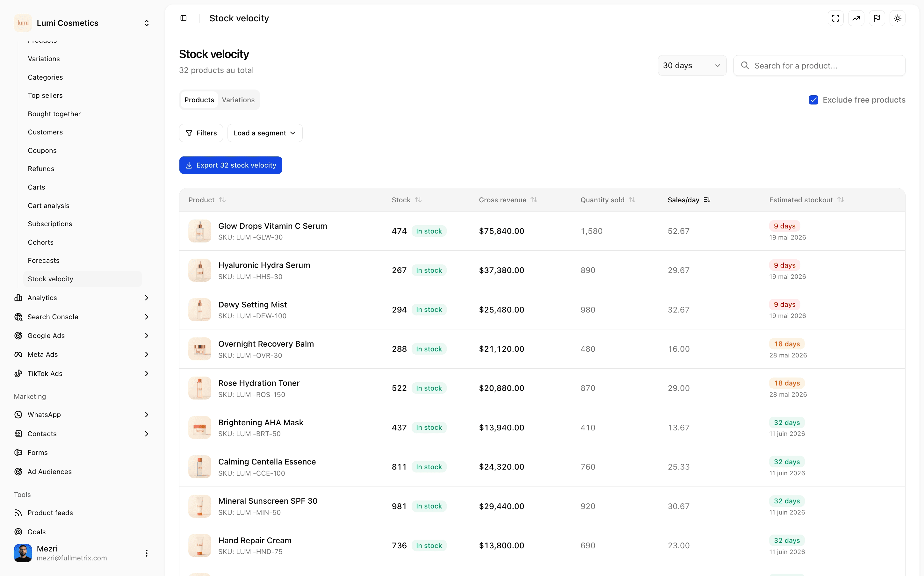The image size is (924, 576).
Task: Expand the TikTok Ads chevron
Action: pos(147,374)
